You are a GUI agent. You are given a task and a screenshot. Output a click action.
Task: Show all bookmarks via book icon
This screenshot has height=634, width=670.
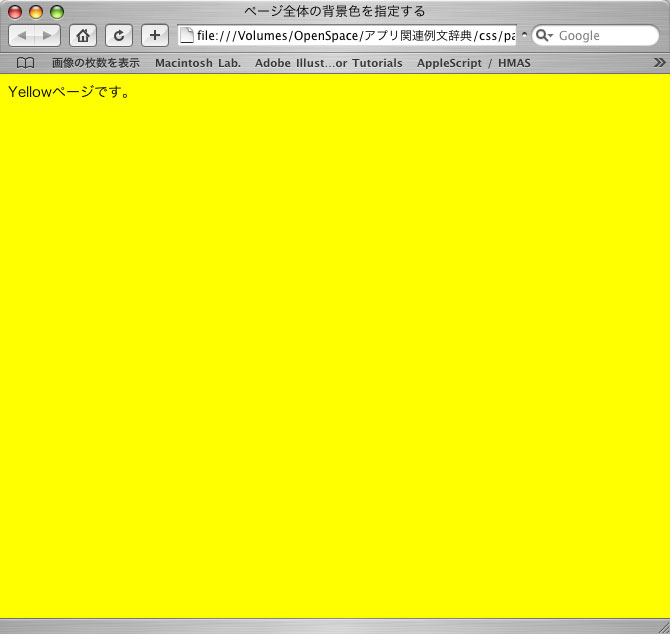click(x=25, y=63)
